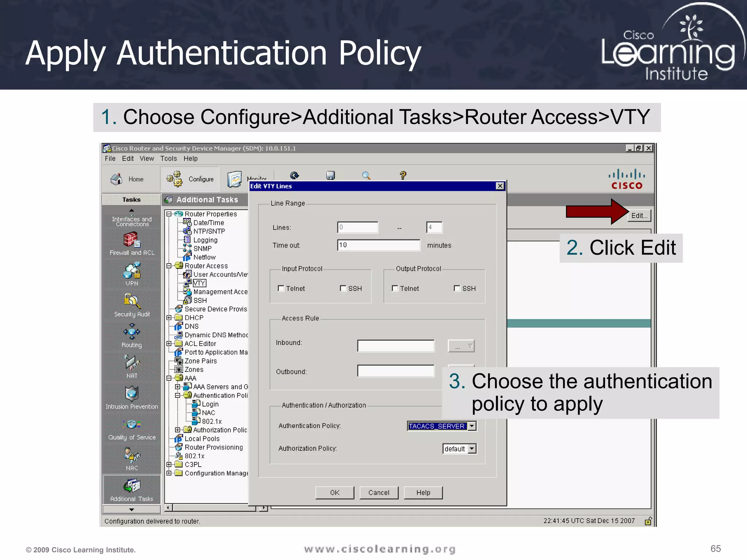Expand AAA Servers and Groups node
747x560 pixels.
[178, 387]
